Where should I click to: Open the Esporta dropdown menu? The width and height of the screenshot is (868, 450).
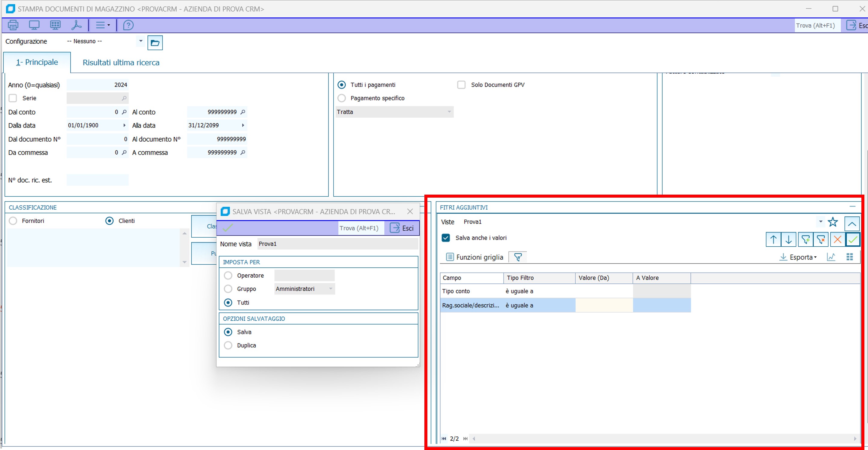[802, 257]
